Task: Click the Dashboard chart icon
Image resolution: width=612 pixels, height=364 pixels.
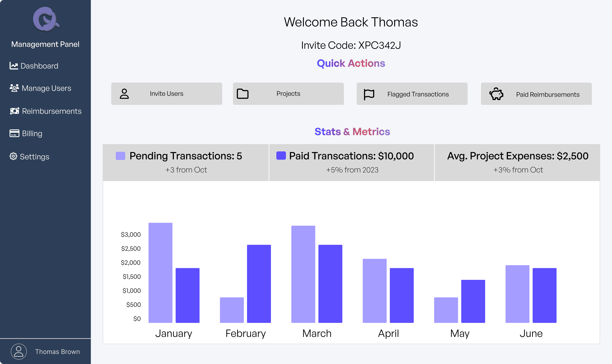Action: coord(14,66)
